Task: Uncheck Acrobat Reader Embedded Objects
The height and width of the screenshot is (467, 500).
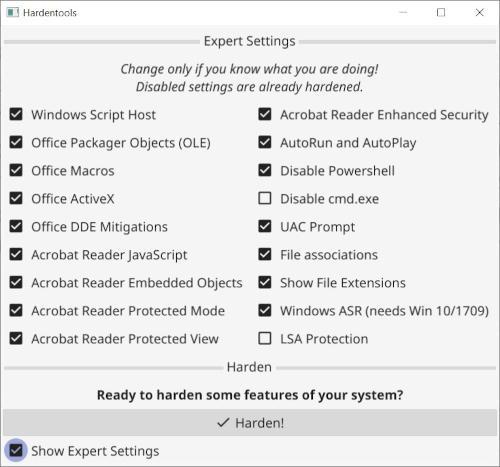Action: pyautogui.click(x=16, y=282)
